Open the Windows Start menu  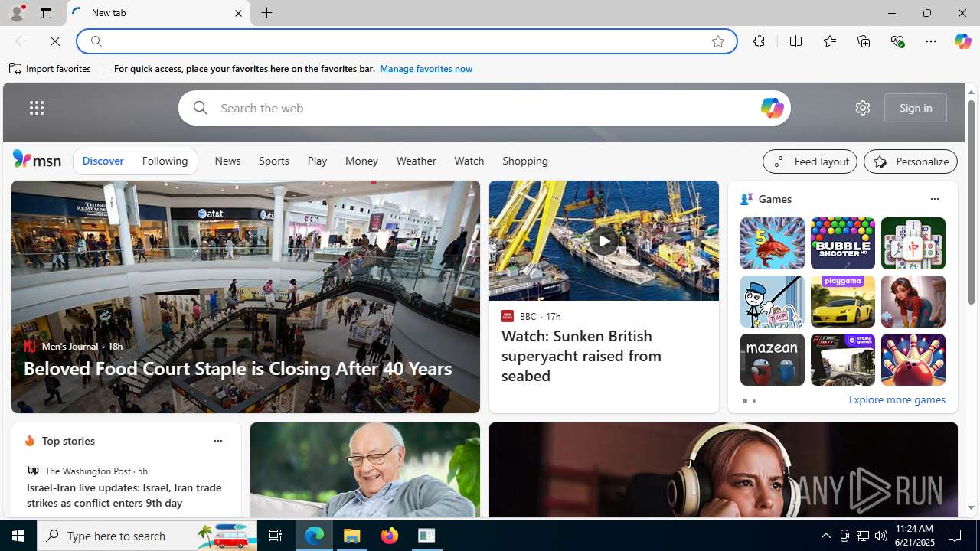pyautogui.click(x=18, y=536)
